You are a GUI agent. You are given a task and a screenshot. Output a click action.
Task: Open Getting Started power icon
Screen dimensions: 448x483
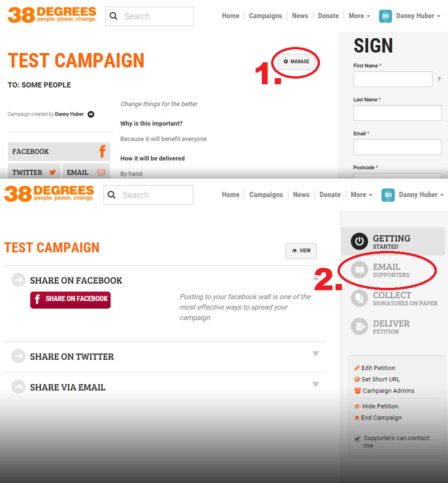coord(359,241)
